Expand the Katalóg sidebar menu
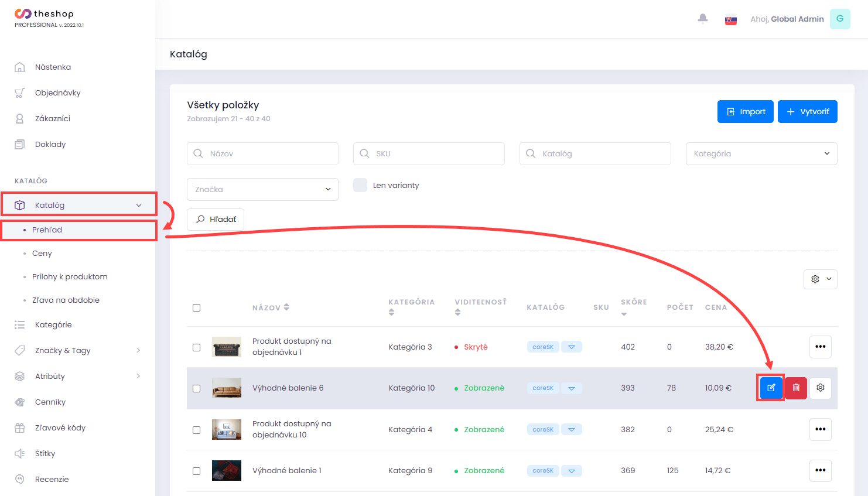This screenshot has width=868, height=496. pyautogui.click(x=78, y=205)
